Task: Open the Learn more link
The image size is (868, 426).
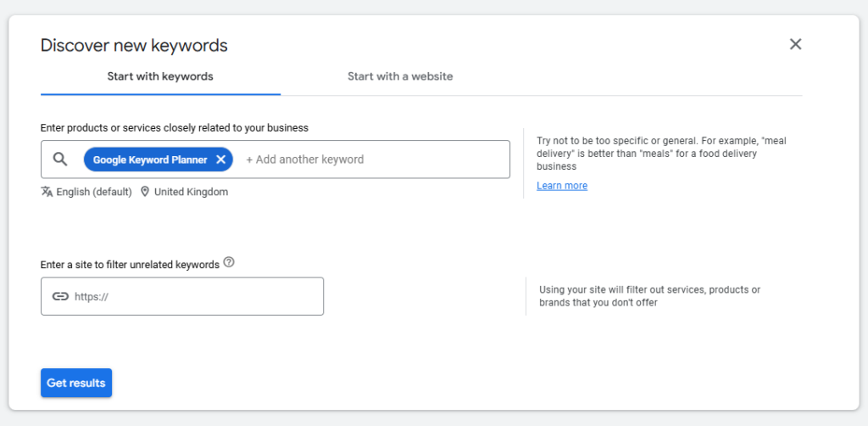Action: tap(562, 186)
